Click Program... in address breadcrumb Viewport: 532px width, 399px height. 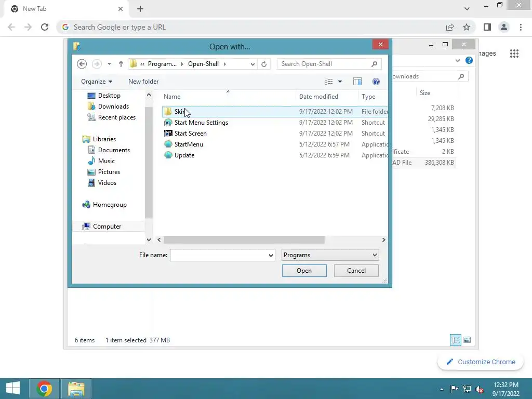162,64
